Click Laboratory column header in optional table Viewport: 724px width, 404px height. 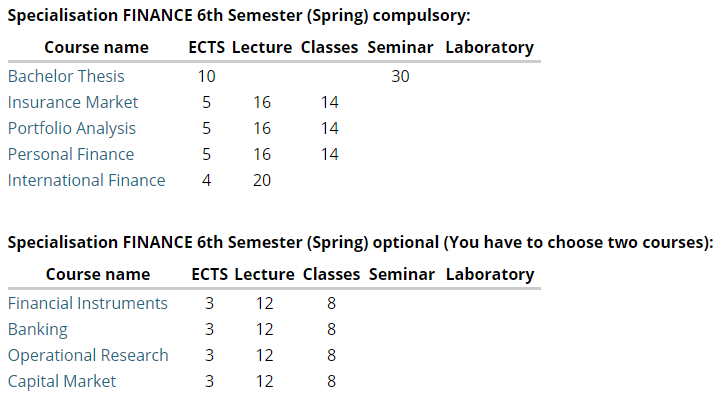(x=490, y=274)
